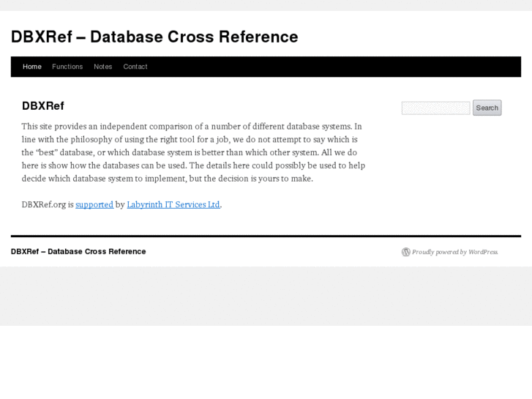
Task: Click the paragraph starting 'This site provides'
Action: point(193,152)
